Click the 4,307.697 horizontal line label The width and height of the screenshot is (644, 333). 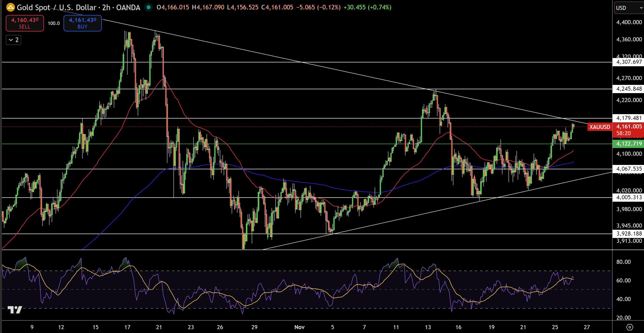coord(628,62)
